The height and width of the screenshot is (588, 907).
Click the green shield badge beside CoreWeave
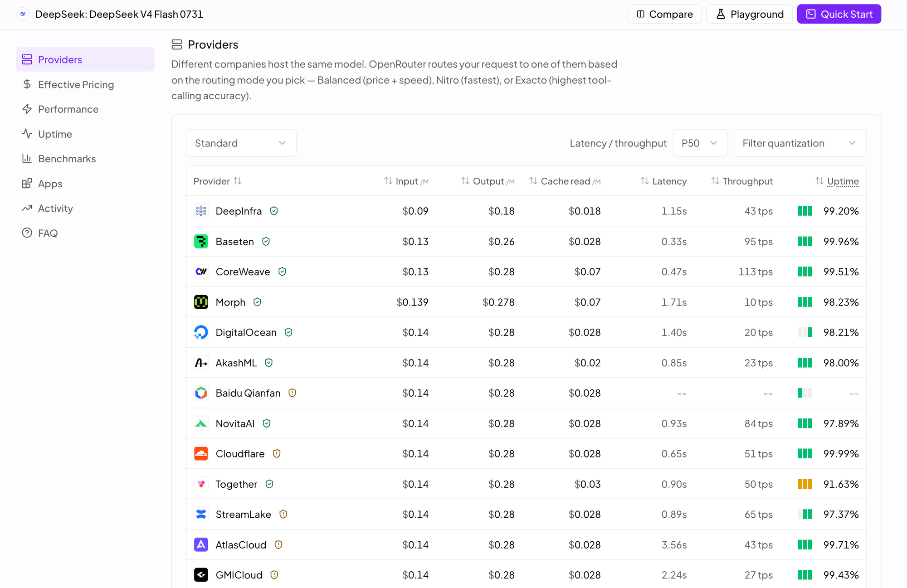pyautogui.click(x=282, y=272)
